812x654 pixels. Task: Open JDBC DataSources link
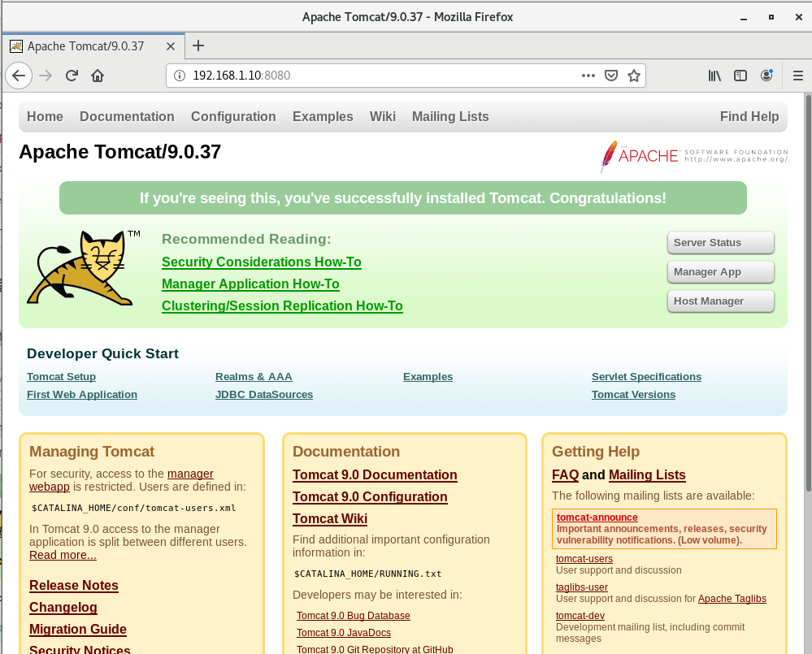pos(264,394)
